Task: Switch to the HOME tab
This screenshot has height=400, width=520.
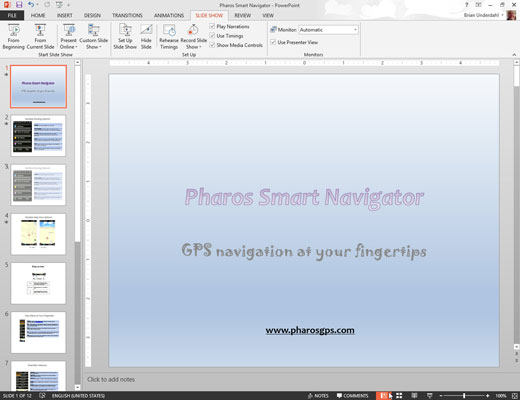Action: pyautogui.click(x=38, y=16)
